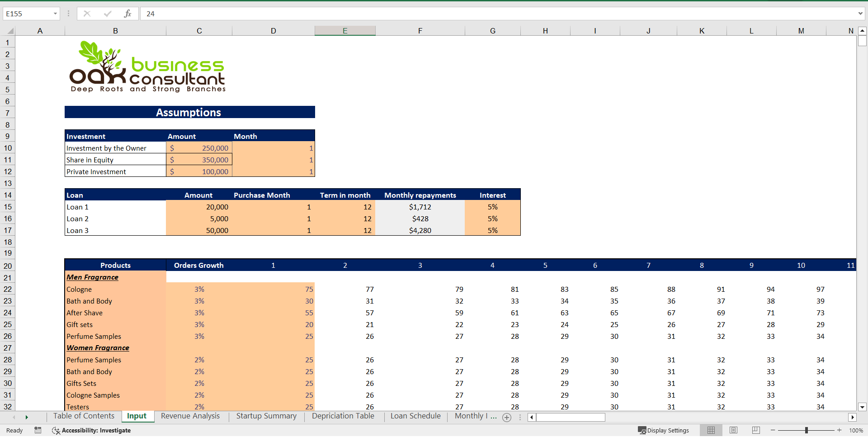Open the Startup Summary sheet
Image resolution: width=868 pixels, height=437 pixels.
pos(266,416)
